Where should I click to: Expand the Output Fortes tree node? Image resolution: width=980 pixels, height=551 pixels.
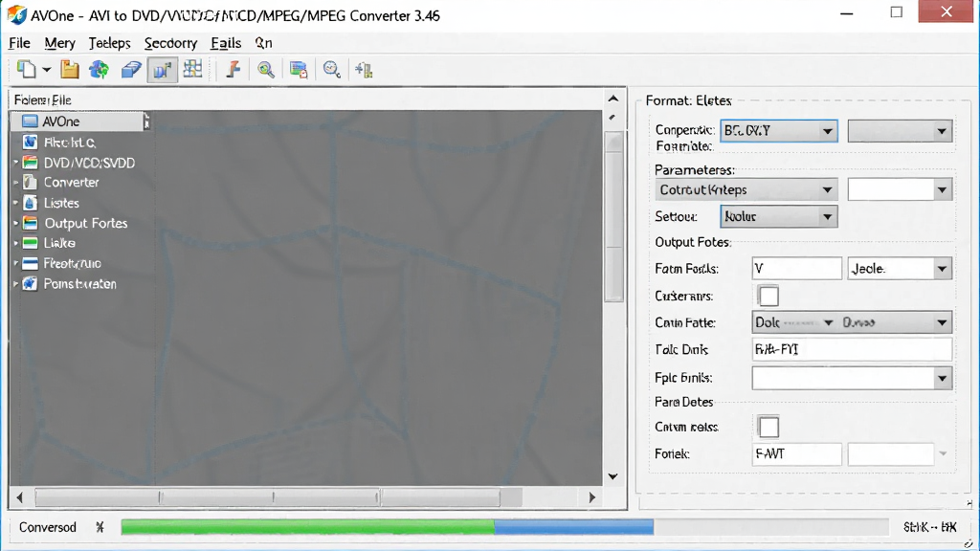[15, 223]
